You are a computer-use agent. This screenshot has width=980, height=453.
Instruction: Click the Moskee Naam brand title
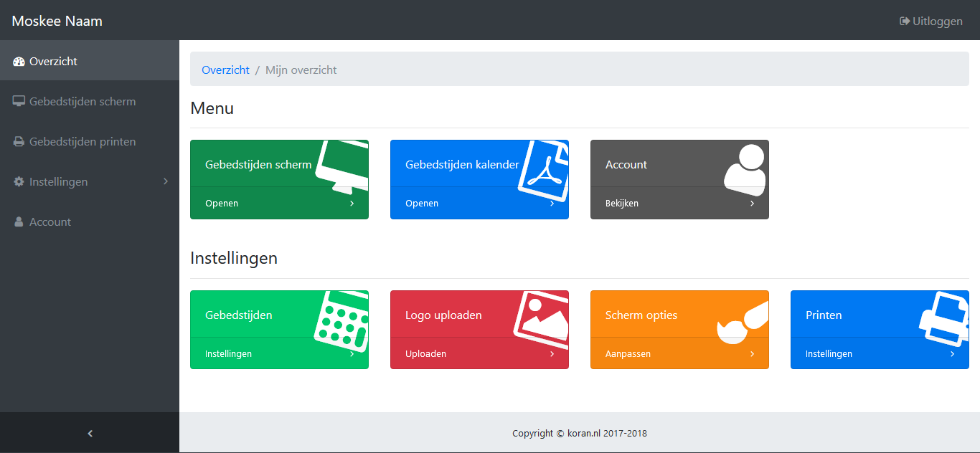(x=57, y=21)
